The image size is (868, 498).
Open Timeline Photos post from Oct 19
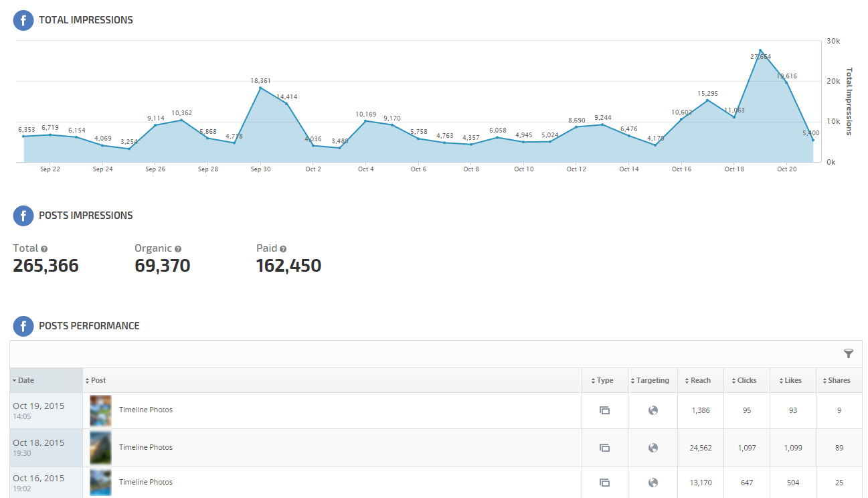coord(145,410)
